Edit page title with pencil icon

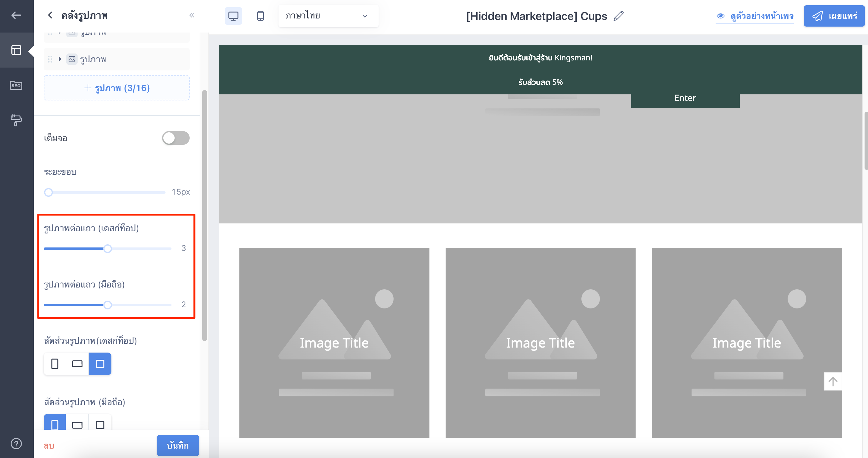click(618, 16)
